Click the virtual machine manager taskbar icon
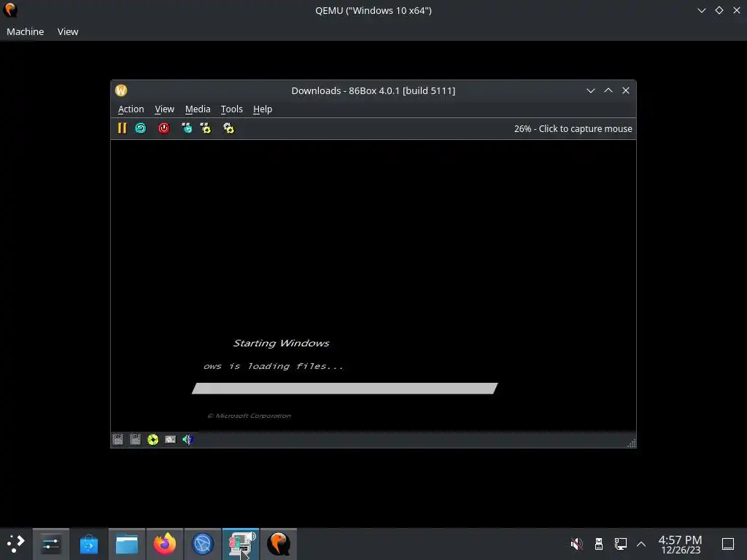This screenshot has height=560, width=747. pos(241,544)
